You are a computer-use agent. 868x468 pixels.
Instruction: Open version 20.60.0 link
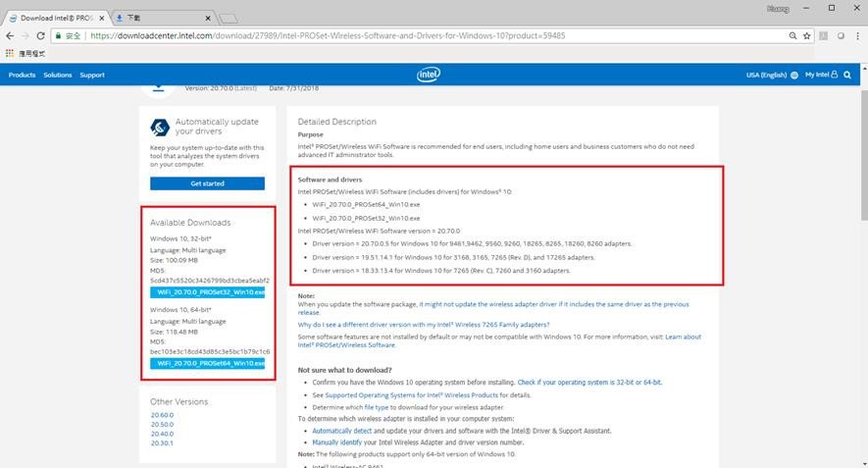[x=162, y=415]
